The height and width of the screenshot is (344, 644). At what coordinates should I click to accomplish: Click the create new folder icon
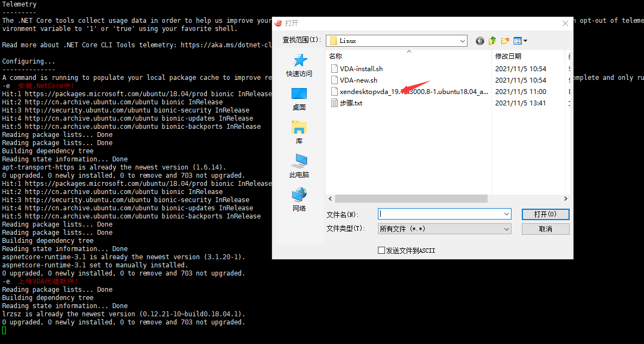(505, 40)
